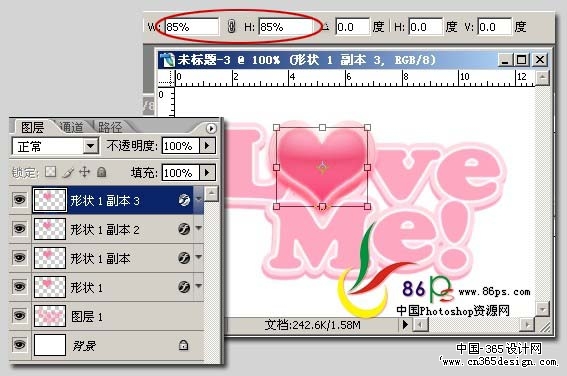Open the blend mode 正常 dropdown
Image resolution: width=567 pixels, height=376 pixels.
[90, 146]
